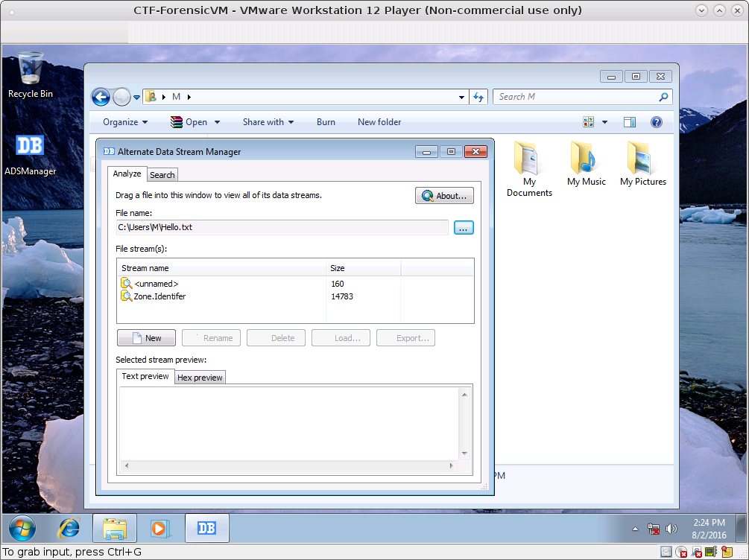The height and width of the screenshot is (560, 749).
Task: Click preview vertical scrollbar down arrow
Action: 464,454
